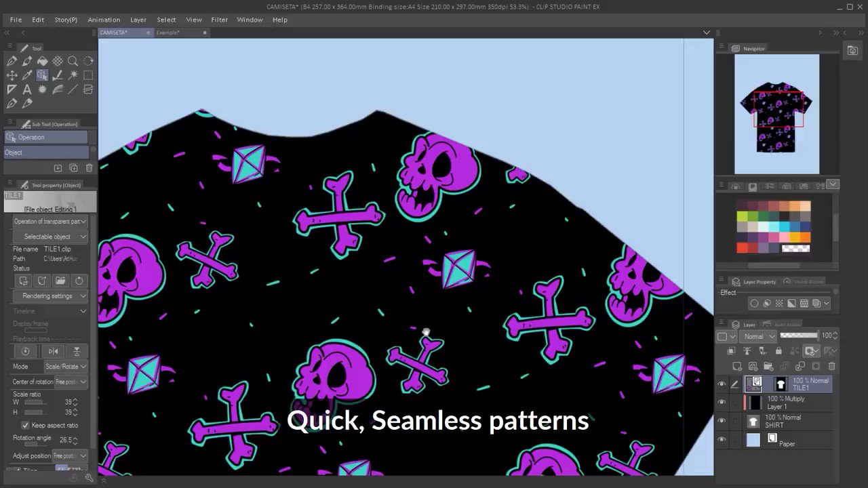Open the Window menu
This screenshot has height=488, width=868.
(250, 20)
